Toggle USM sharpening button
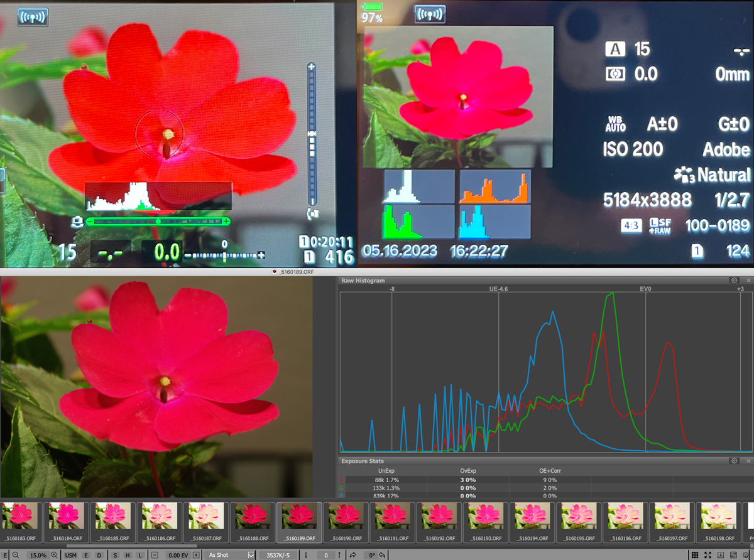754x560 pixels. pos(71,555)
